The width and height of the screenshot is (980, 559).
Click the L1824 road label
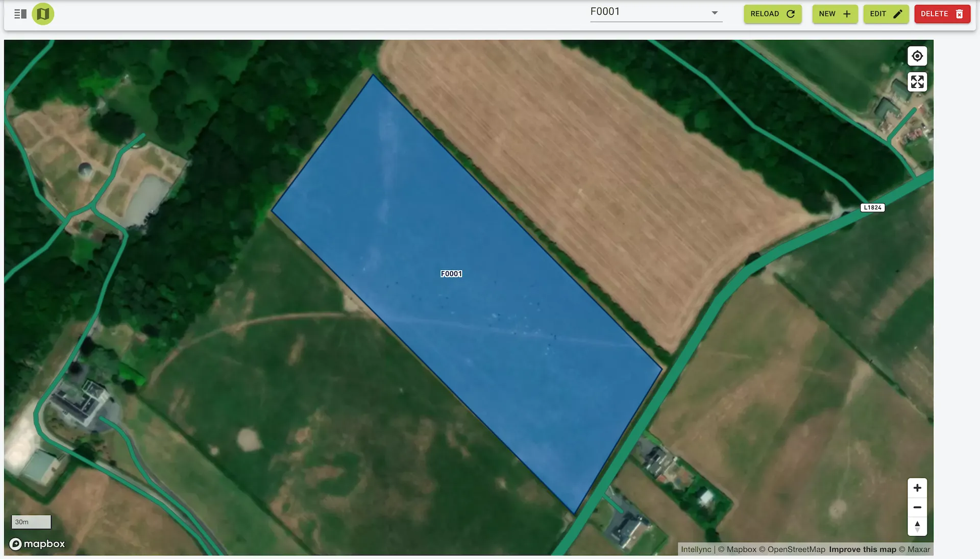click(x=872, y=207)
